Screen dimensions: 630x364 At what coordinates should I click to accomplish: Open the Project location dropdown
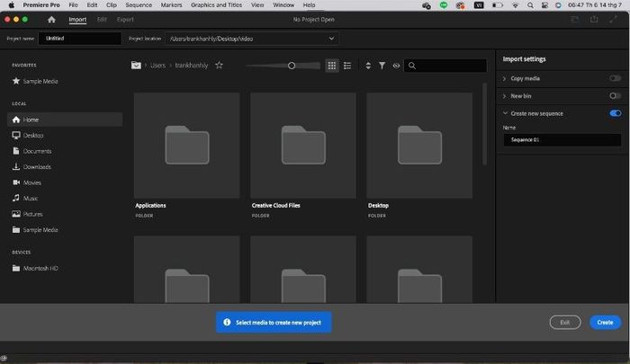331,39
